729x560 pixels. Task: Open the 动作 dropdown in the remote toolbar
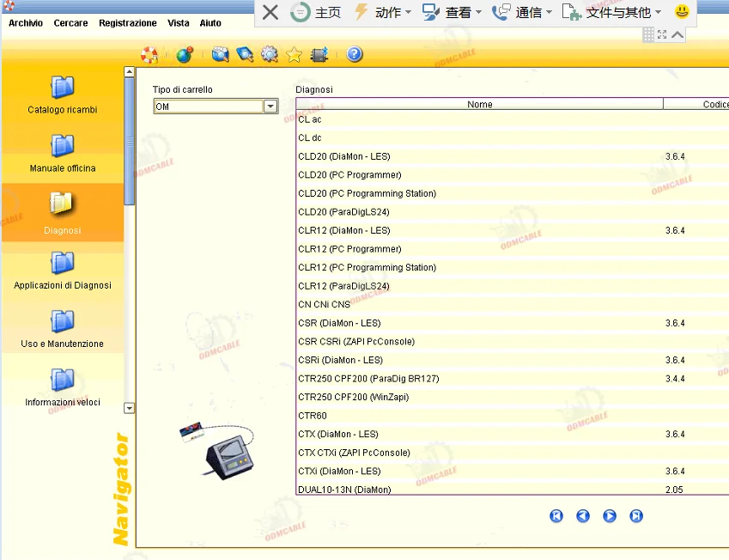pos(383,12)
